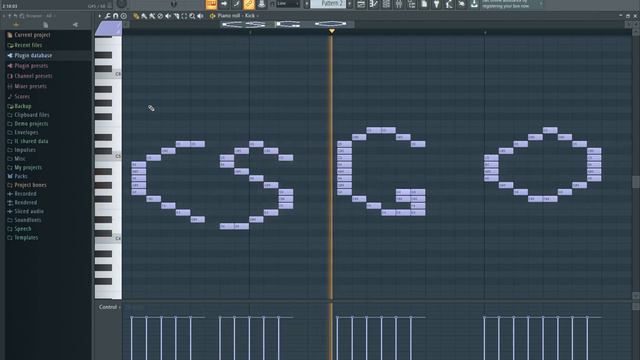Click the first velocity bar in Control lane
Image resolution: width=640 pixels, height=360 pixels.
(131, 338)
